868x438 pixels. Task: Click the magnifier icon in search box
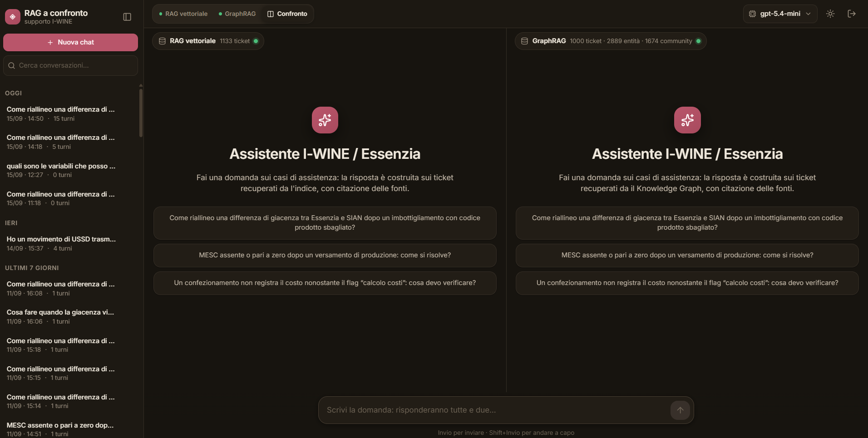tap(12, 65)
